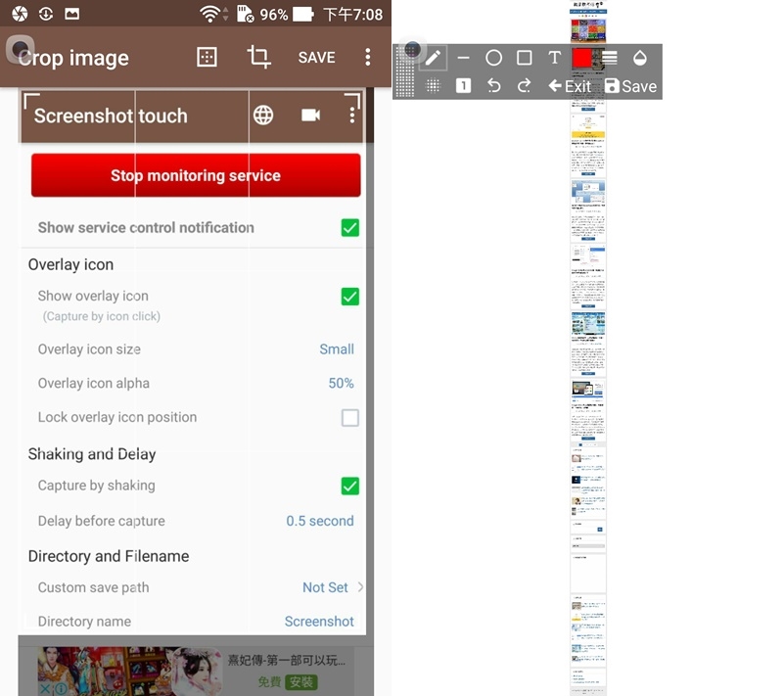Viewport: 784px width, 696px height.
Task: Click the camera shutter status bar icon
Action: coord(20,14)
